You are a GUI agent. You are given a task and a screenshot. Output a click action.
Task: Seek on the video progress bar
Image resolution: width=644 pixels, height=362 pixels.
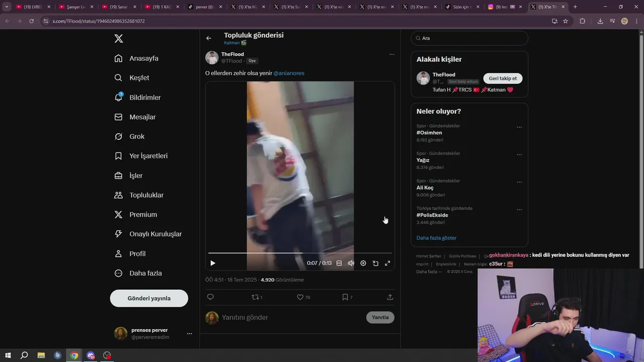[300, 253]
